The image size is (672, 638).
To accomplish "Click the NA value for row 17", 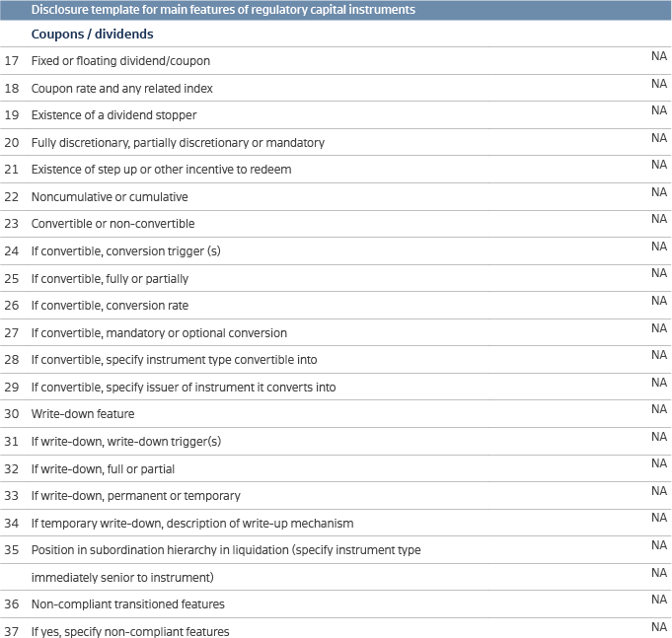I will [659, 56].
